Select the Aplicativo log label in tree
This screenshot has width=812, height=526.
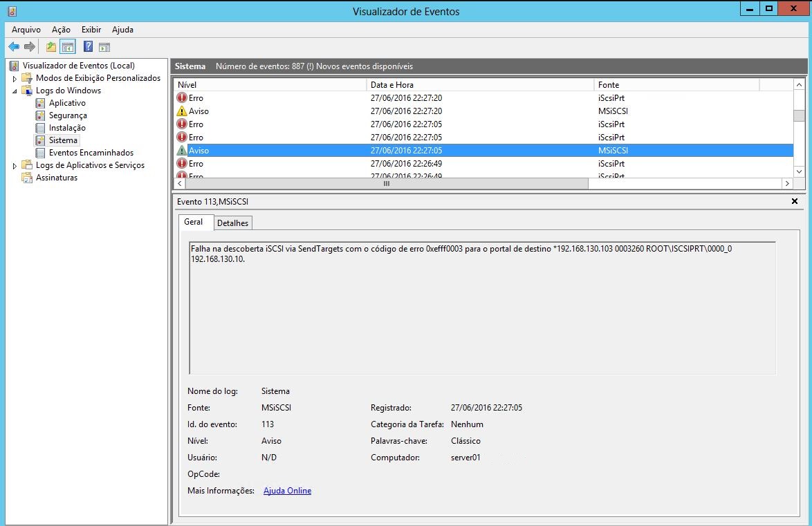[67, 103]
